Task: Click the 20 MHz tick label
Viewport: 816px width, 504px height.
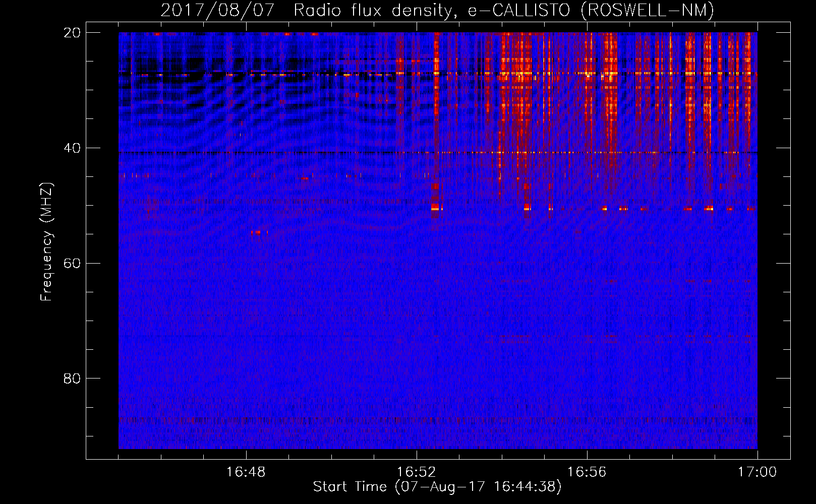Action: click(x=72, y=33)
